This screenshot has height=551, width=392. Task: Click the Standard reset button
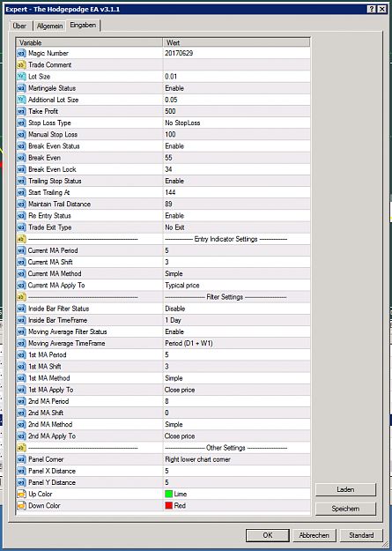pyautogui.click(x=361, y=535)
